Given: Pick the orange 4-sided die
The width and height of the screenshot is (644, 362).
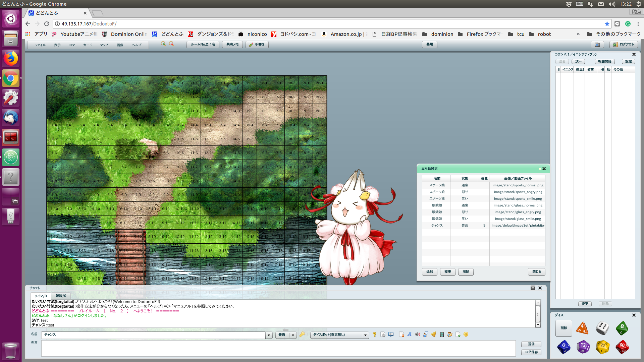Looking at the screenshot, I should pyautogui.click(x=583, y=328).
